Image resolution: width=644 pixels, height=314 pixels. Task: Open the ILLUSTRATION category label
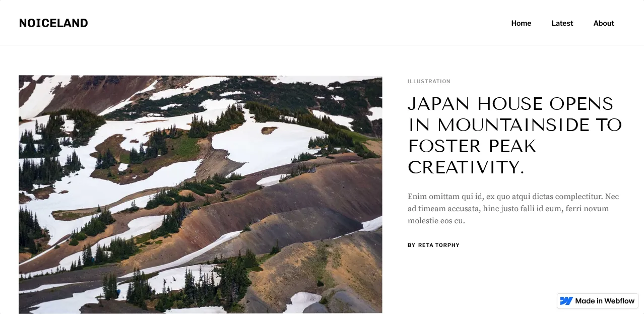pyautogui.click(x=429, y=81)
